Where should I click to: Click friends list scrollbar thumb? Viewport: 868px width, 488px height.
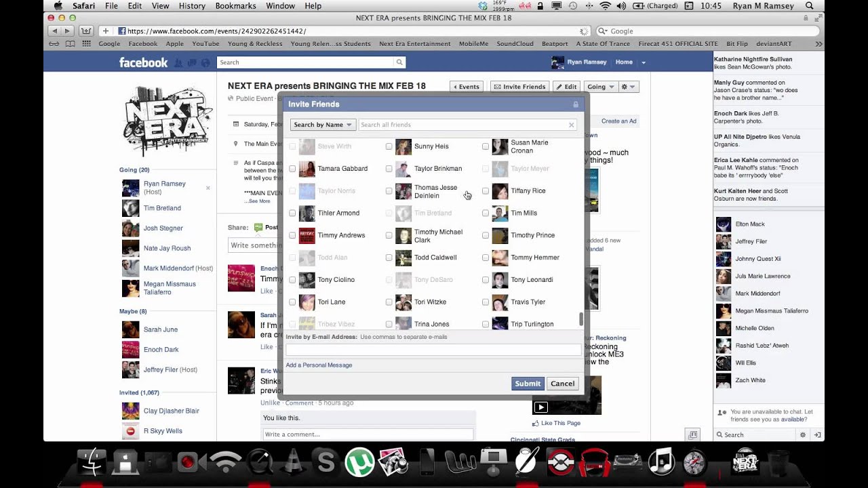580,319
